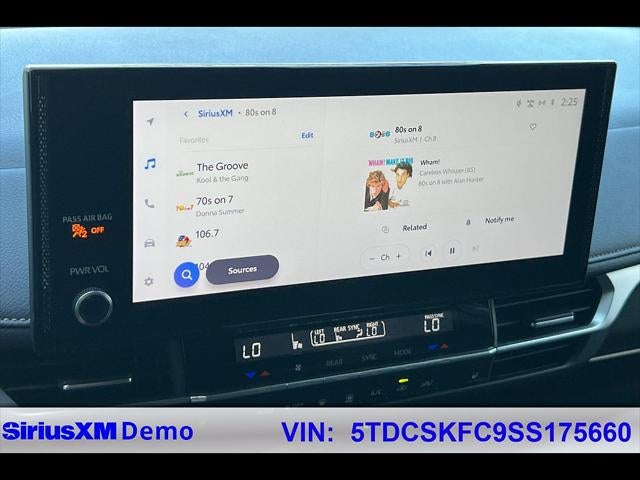640x480 pixels.
Task: Select The Groove favorite station
Action: 247,171
